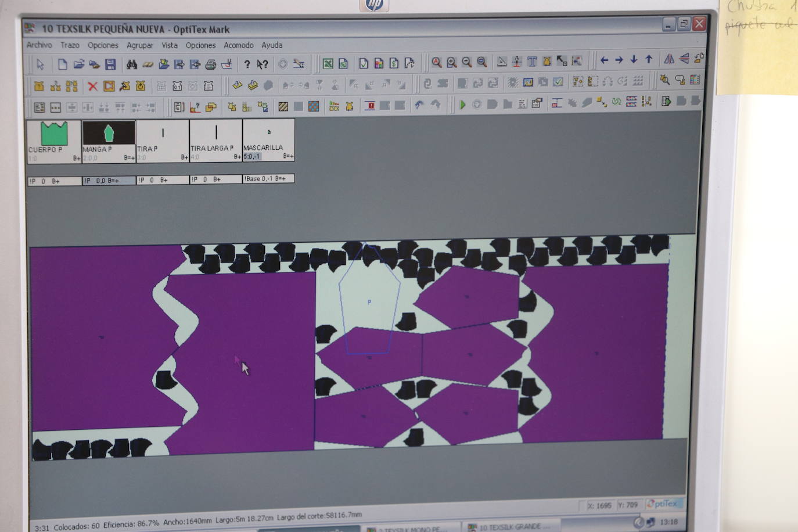Open the Trazo menu
This screenshot has width=798, height=532.
point(70,45)
